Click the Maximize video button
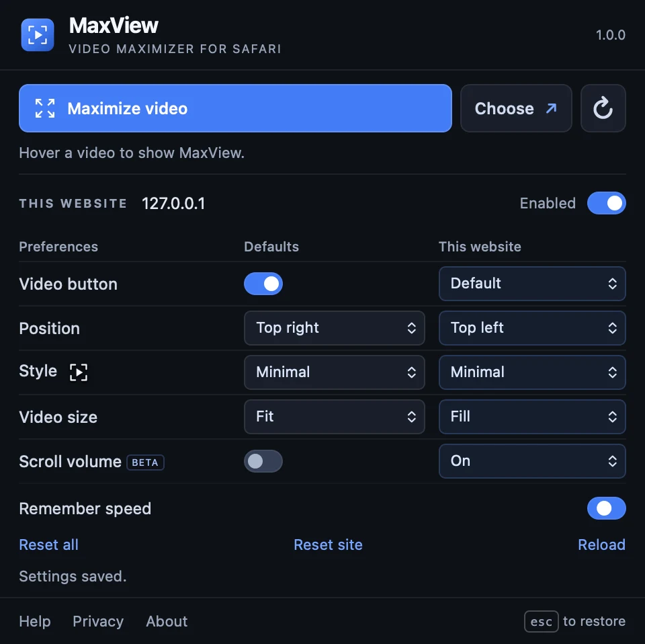Viewport: 645px width, 644px height. coord(235,108)
